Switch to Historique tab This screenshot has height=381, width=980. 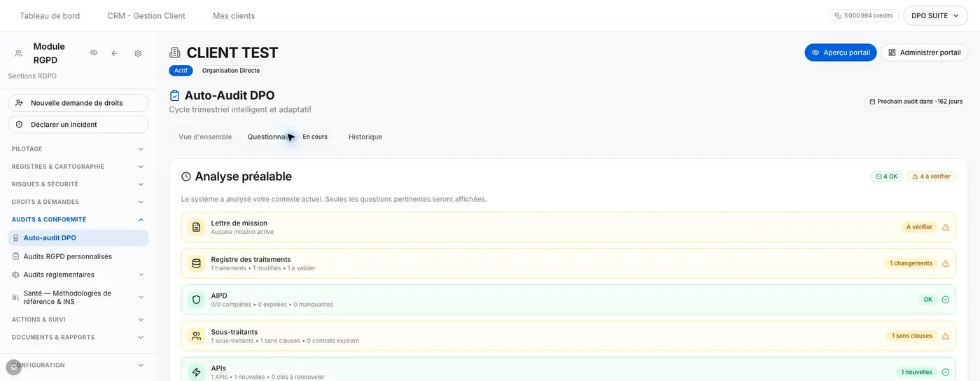pos(365,137)
